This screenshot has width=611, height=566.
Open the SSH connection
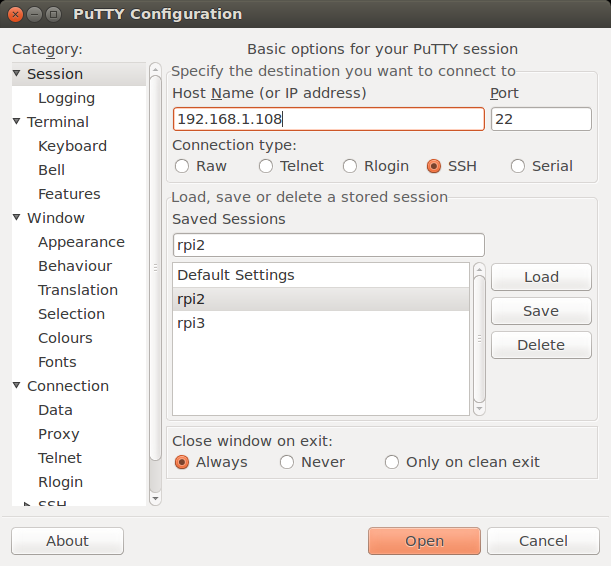(x=424, y=541)
